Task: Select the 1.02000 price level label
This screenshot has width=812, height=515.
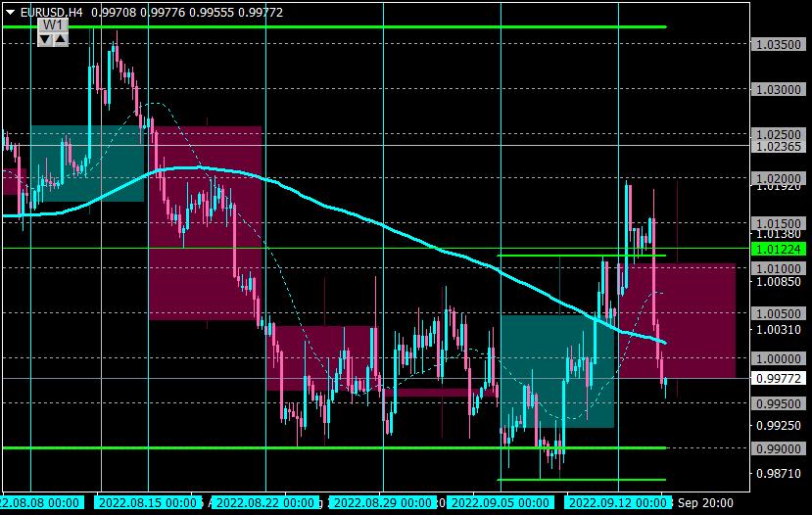Action: pyautogui.click(x=779, y=178)
